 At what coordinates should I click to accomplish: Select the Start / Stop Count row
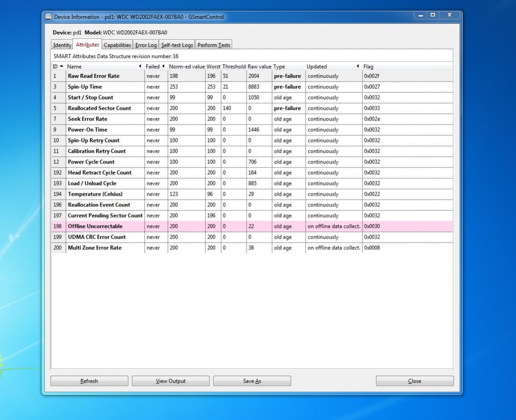(x=252, y=98)
